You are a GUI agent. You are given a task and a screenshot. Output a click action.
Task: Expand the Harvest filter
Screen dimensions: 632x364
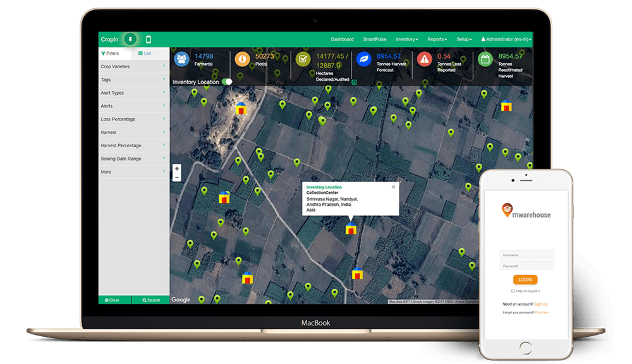point(133,132)
